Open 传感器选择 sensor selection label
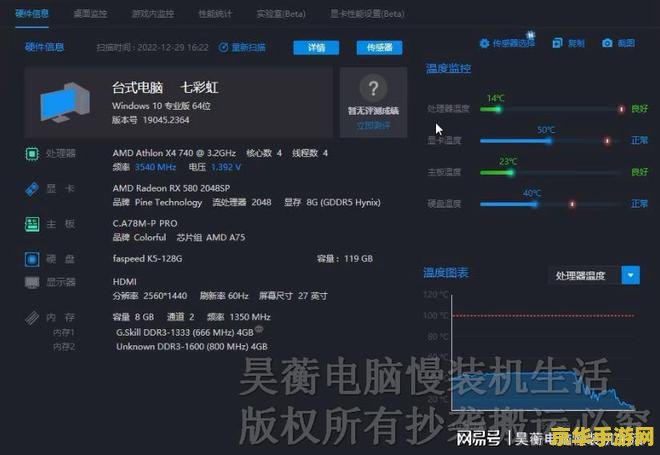Viewport: 660px width, 455px height. pyautogui.click(x=514, y=43)
